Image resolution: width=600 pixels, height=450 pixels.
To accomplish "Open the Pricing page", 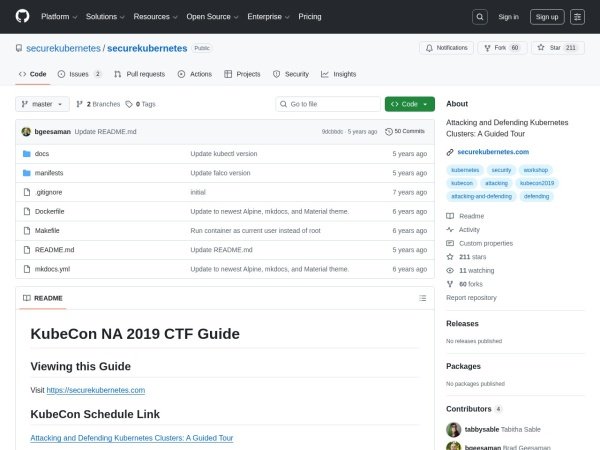I will 310,17.
